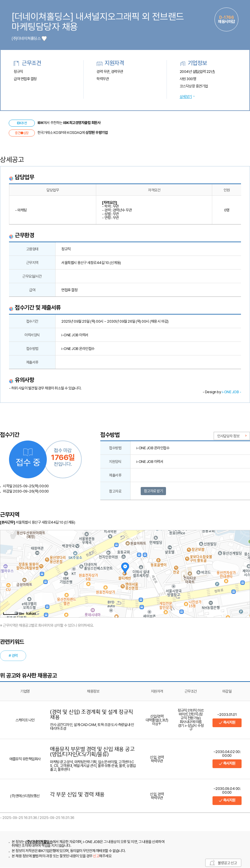Click the 더네이쳐 홀딩스인베스트먼트 map label
This screenshot has height=868, width=250.
tap(98, 566)
